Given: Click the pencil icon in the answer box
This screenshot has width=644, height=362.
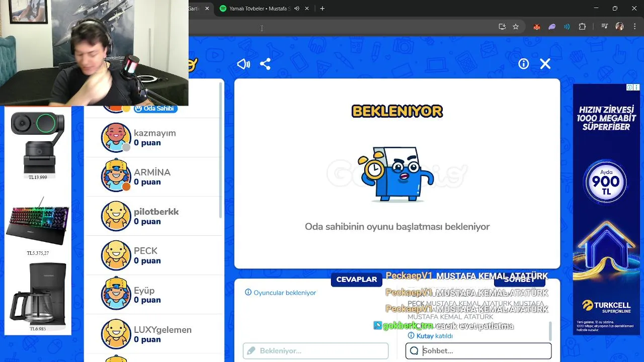Looking at the screenshot, I should click(251, 350).
